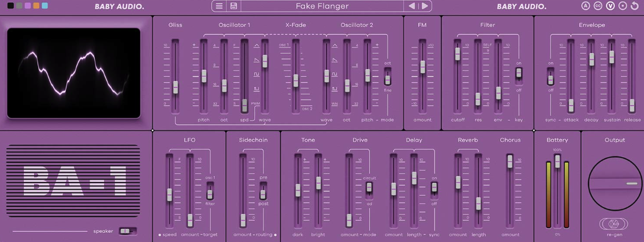Click the re-gen randomize icon
The image size is (644, 242).
[615, 224]
